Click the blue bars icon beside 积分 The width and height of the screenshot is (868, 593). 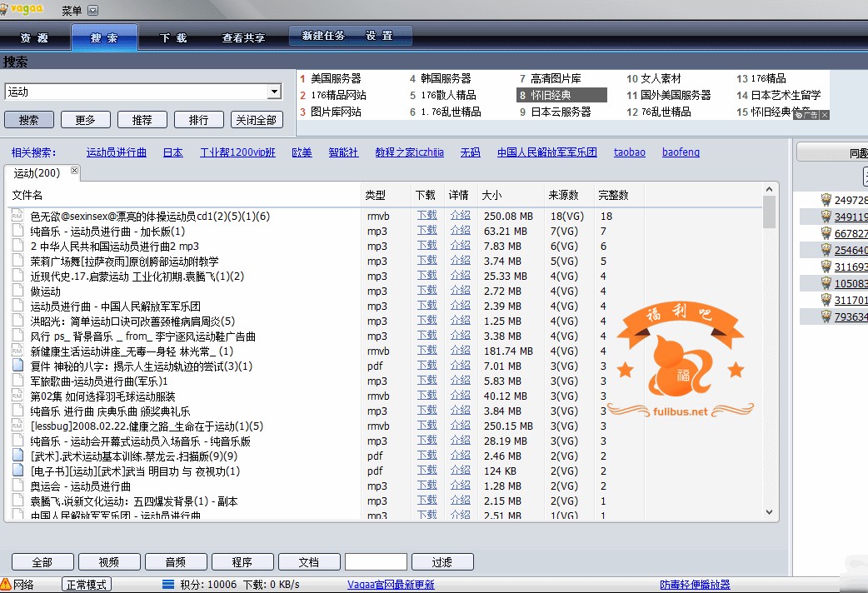click(x=167, y=585)
